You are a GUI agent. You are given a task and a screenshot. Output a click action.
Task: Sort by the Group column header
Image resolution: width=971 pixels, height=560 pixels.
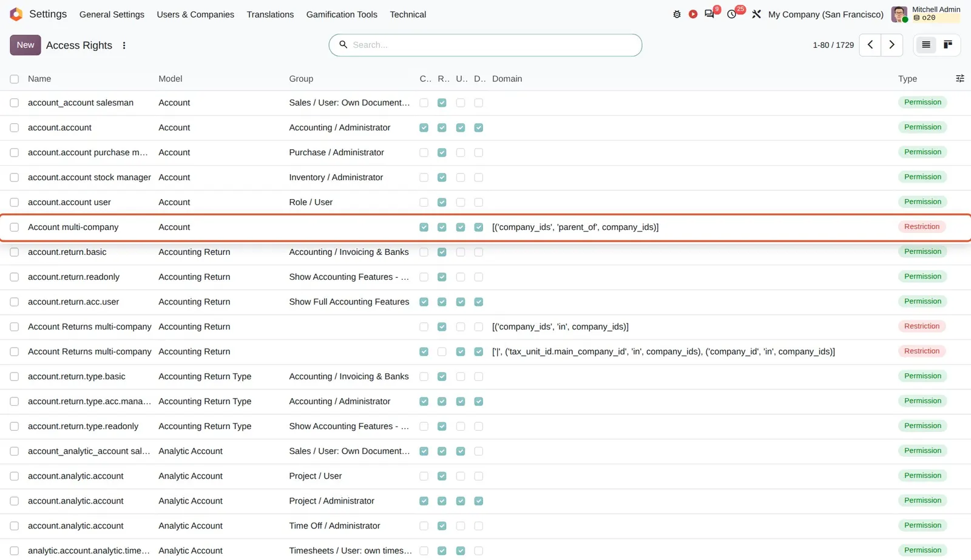click(x=301, y=79)
